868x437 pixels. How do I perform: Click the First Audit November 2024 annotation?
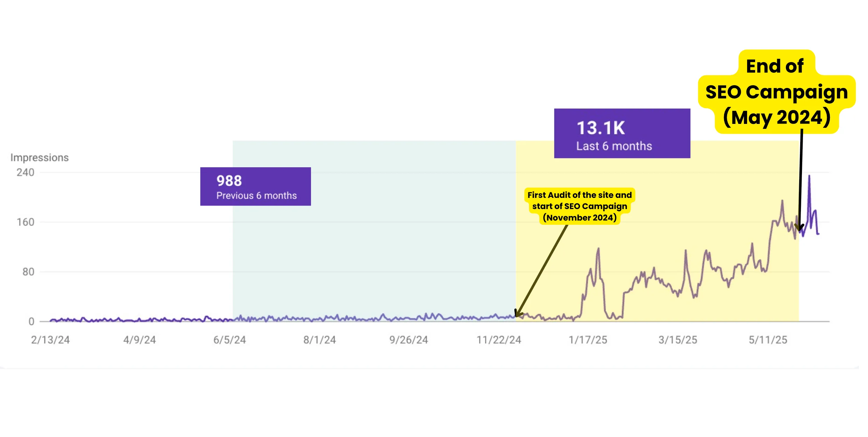[580, 206]
